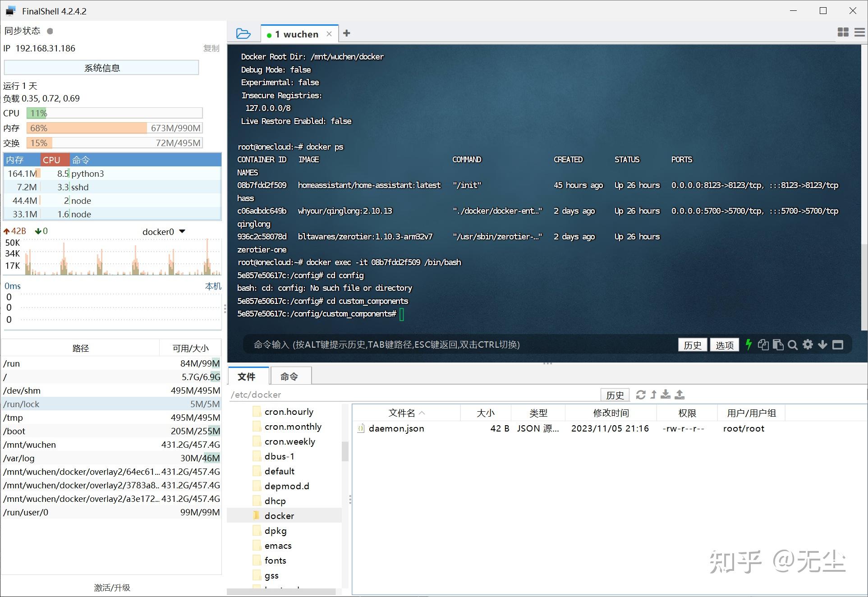Open terminal settings gear icon
This screenshot has width=868, height=597.
click(808, 344)
